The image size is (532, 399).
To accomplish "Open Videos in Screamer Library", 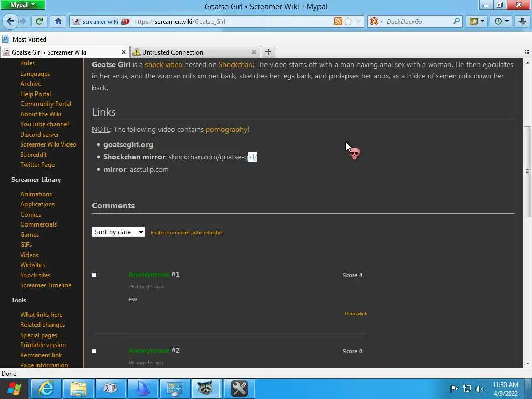I will pos(29,255).
